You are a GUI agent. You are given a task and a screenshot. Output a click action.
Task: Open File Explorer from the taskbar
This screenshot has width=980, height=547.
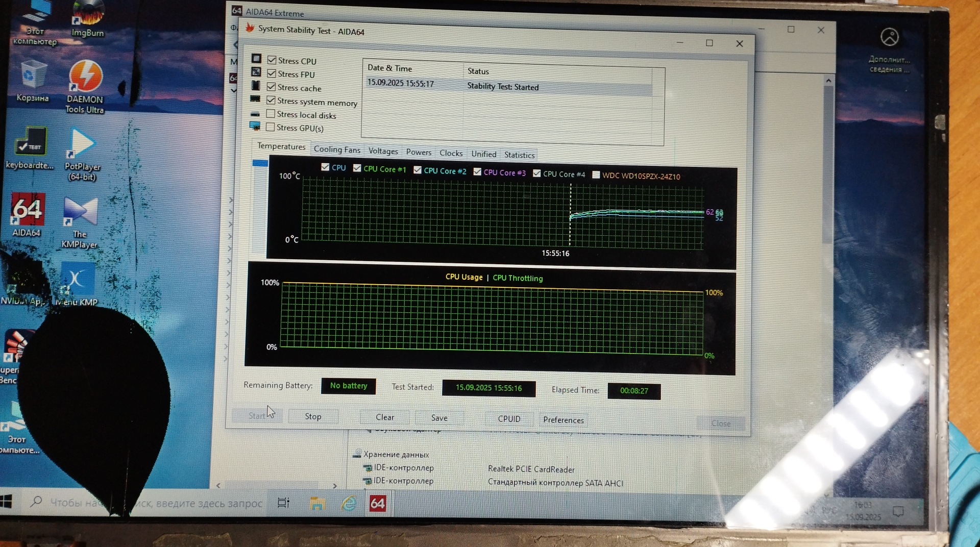(x=317, y=504)
